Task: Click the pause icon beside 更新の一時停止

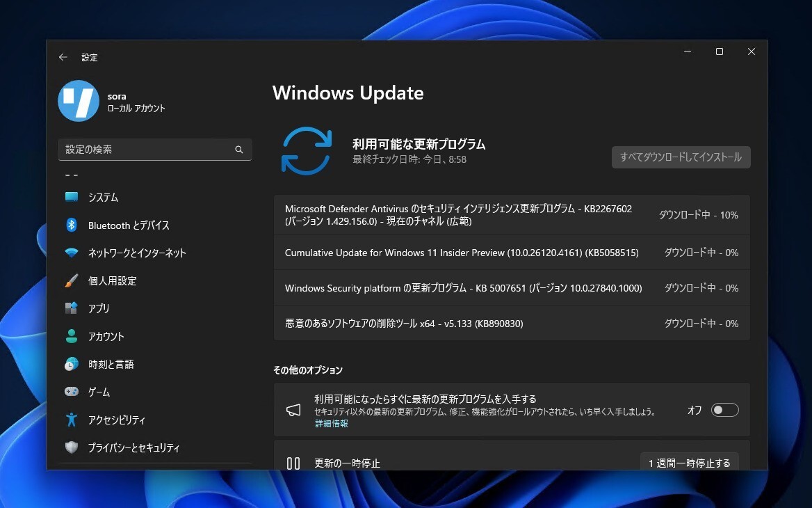Action: [293, 463]
